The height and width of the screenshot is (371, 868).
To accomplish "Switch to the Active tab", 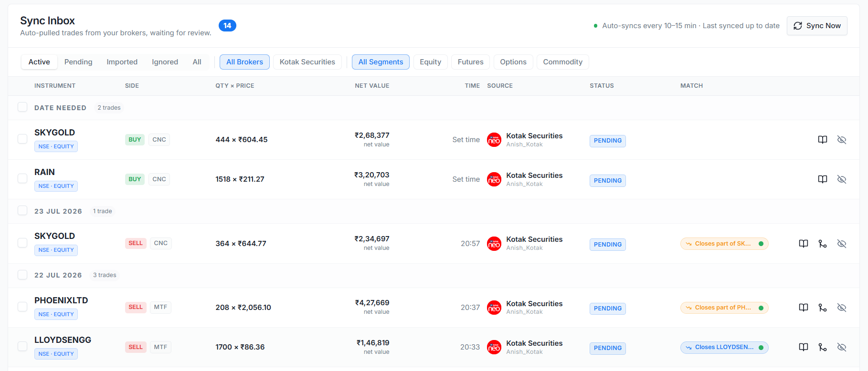I will click(39, 62).
